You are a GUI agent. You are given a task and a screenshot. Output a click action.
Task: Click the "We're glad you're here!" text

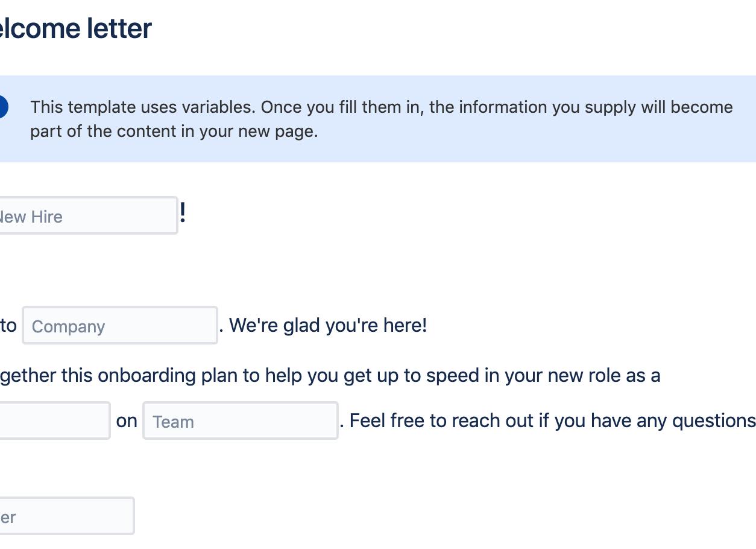[328, 326]
